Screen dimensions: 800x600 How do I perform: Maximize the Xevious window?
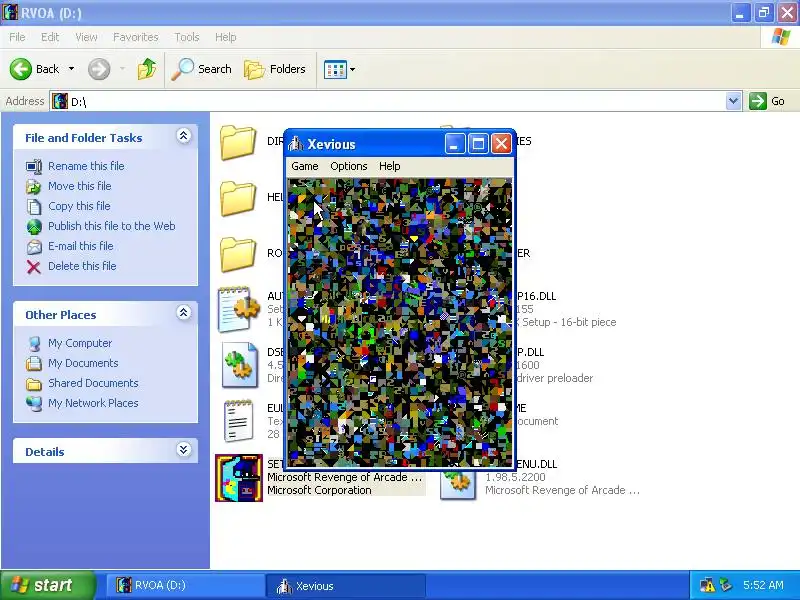click(478, 144)
